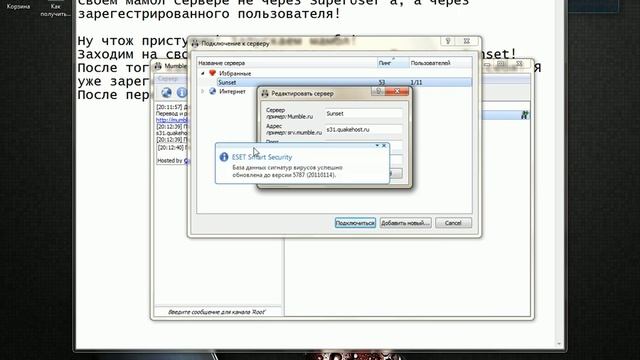This screenshot has height=360, width=640.
Task: Click the blue info icon in Mumble toolbar
Action: click(x=182, y=93)
